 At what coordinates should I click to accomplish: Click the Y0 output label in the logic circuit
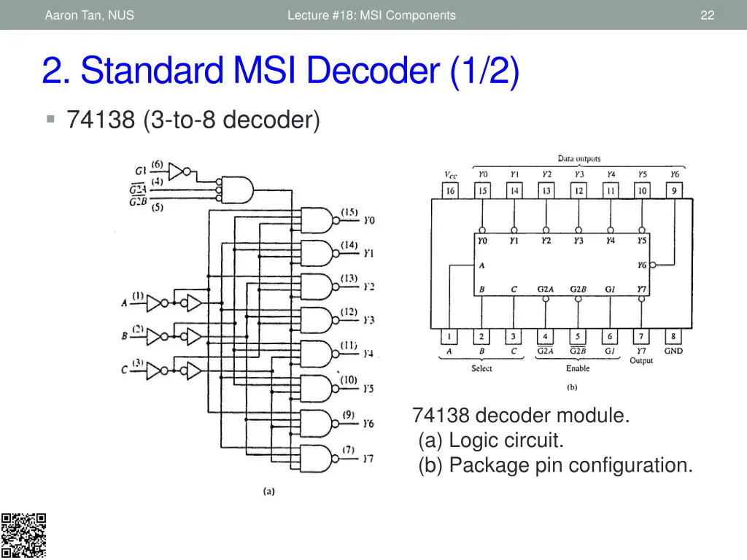coord(369,220)
